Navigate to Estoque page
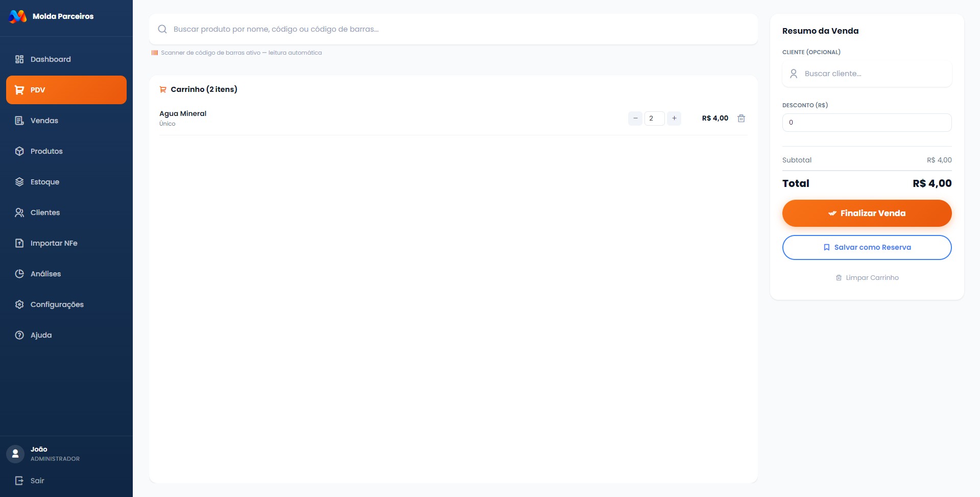This screenshot has width=980, height=497. (x=45, y=182)
